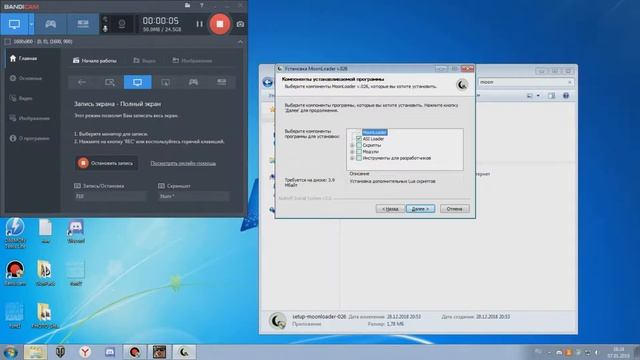This screenshot has width=640, height=360.
Task: Select the HDMI icon in the mode strip
Action: tap(222, 82)
